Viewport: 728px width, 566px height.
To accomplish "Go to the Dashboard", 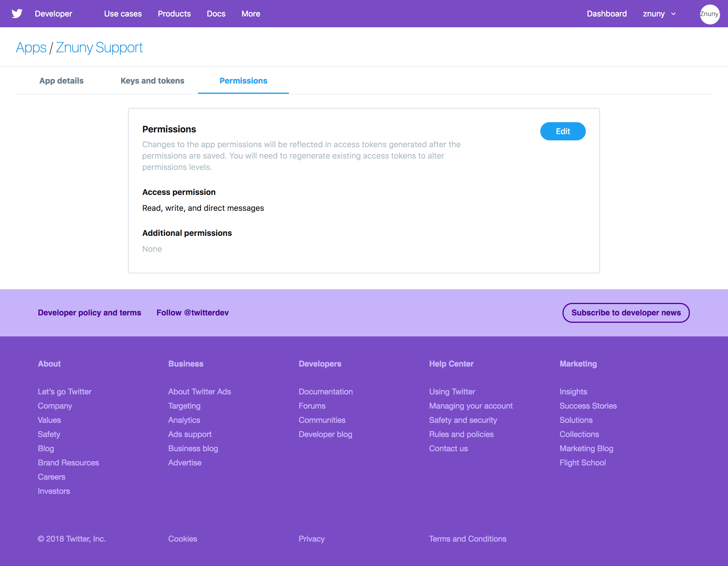I will [x=607, y=14].
